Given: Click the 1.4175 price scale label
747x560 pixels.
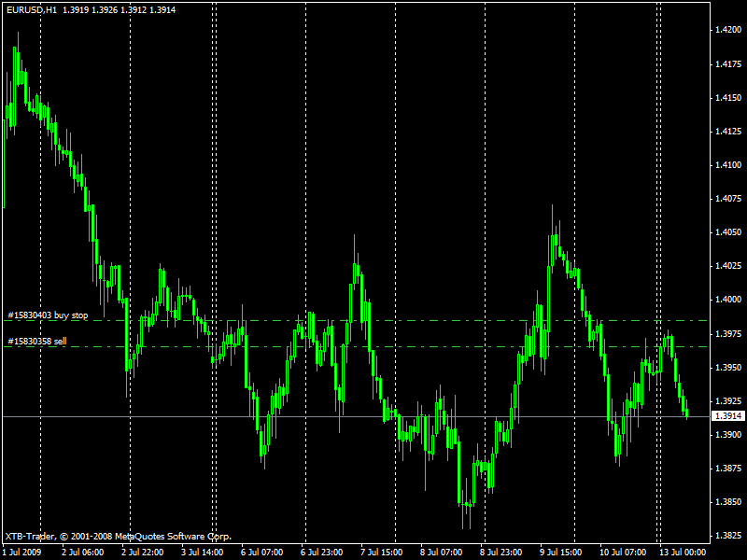Looking at the screenshot, I should [x=728, y=63].
